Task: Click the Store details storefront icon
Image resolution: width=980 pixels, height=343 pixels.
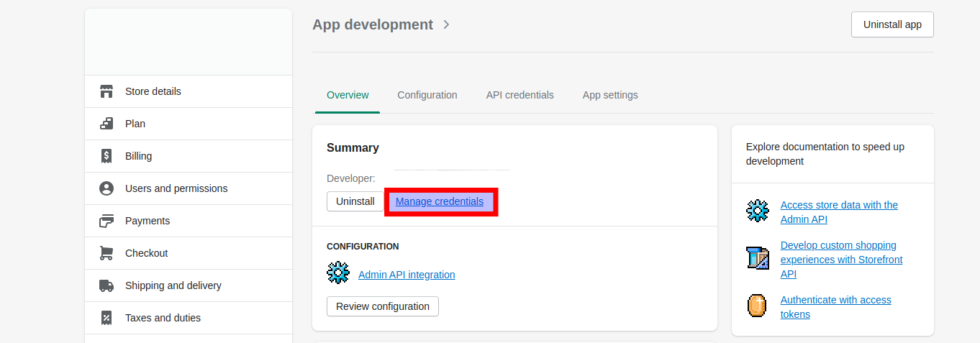Action: (106, 91)
